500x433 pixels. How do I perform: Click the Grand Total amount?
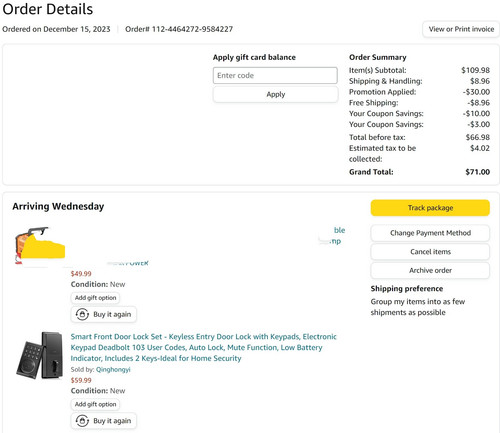pos(477,172)
